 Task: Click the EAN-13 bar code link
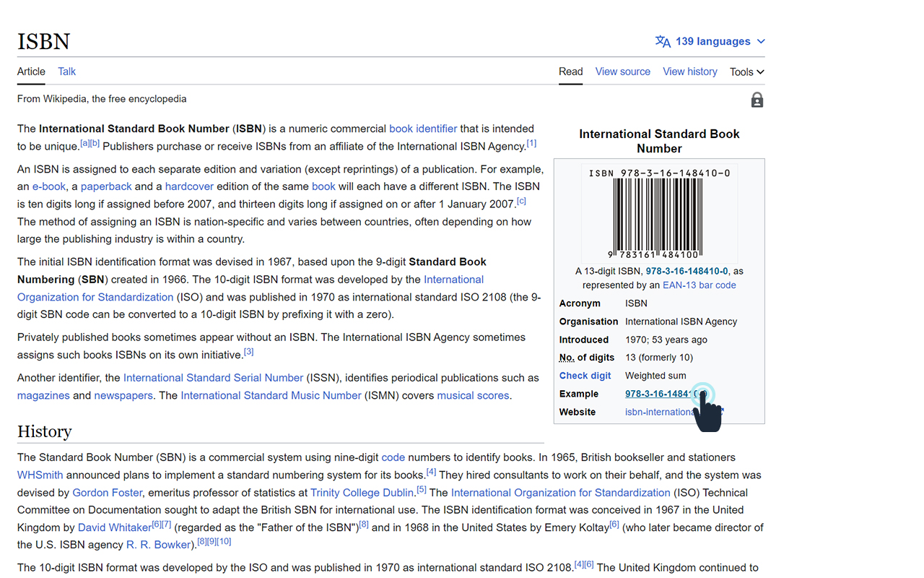699,285
